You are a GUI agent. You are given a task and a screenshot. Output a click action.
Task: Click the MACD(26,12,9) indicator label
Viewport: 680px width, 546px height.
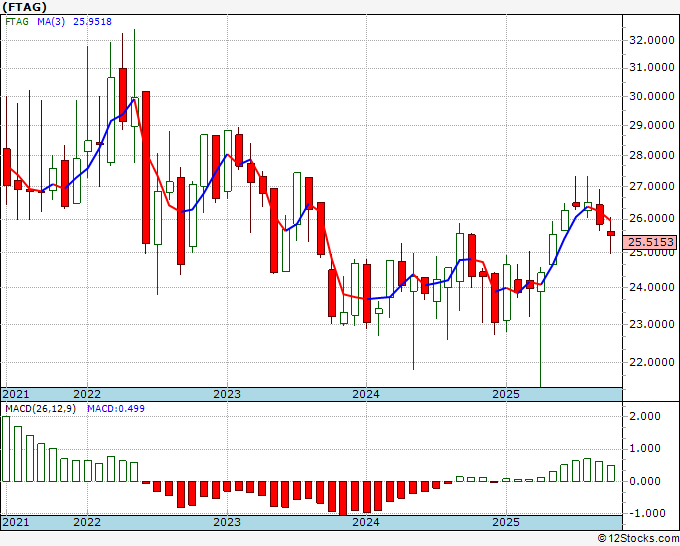click(x=40, y=409)
